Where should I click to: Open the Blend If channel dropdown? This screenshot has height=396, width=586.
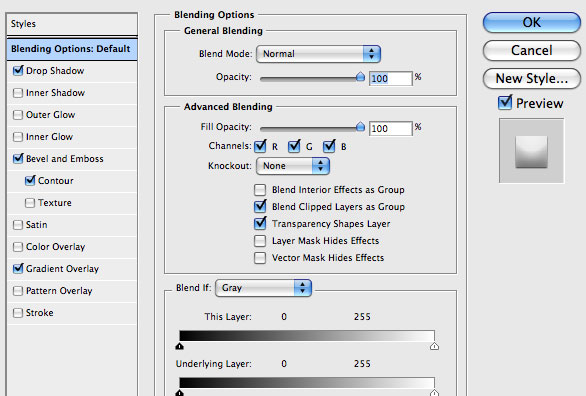[263, 288]
